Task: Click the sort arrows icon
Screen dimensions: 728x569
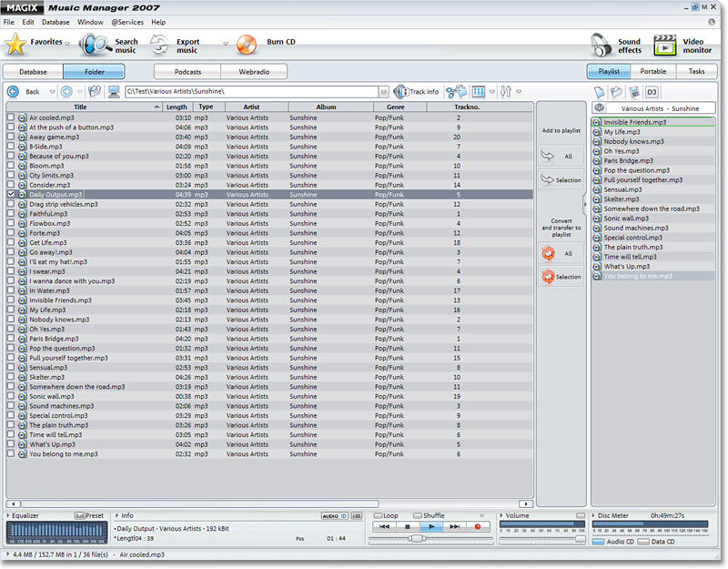Action: [506, 92]
